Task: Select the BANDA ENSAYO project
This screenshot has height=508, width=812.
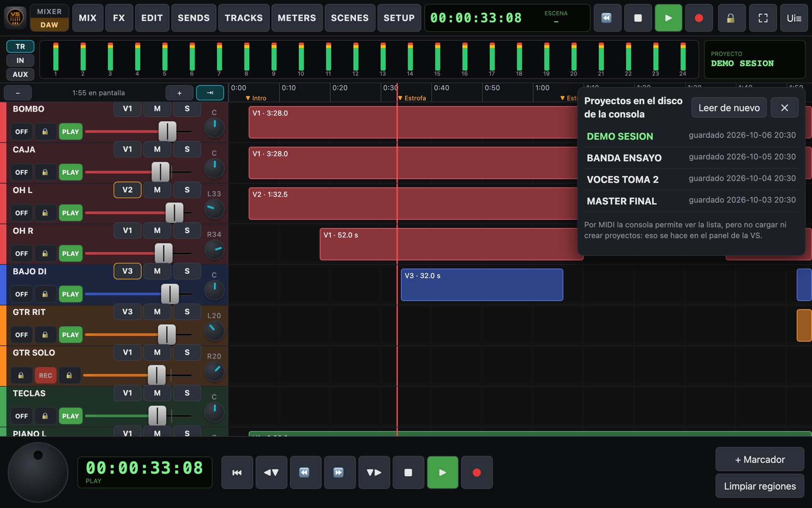Action: point(691,157)
